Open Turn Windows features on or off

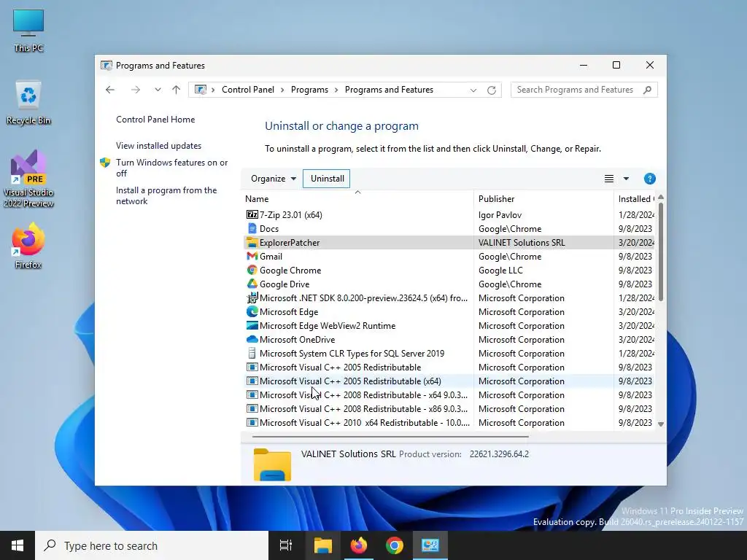171,168
